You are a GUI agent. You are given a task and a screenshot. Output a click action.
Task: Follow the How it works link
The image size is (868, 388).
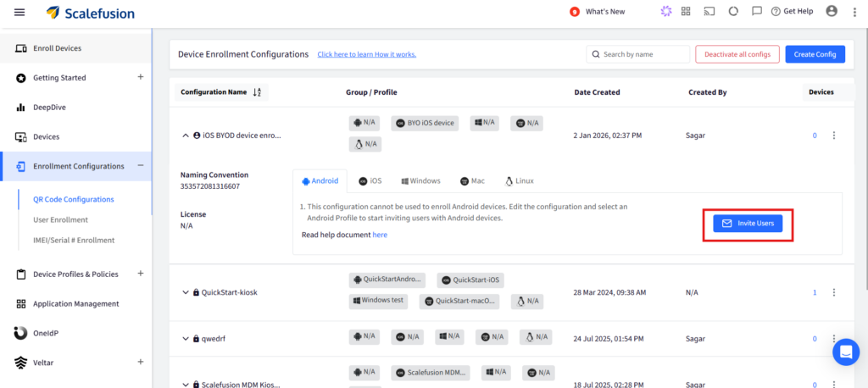366,54
